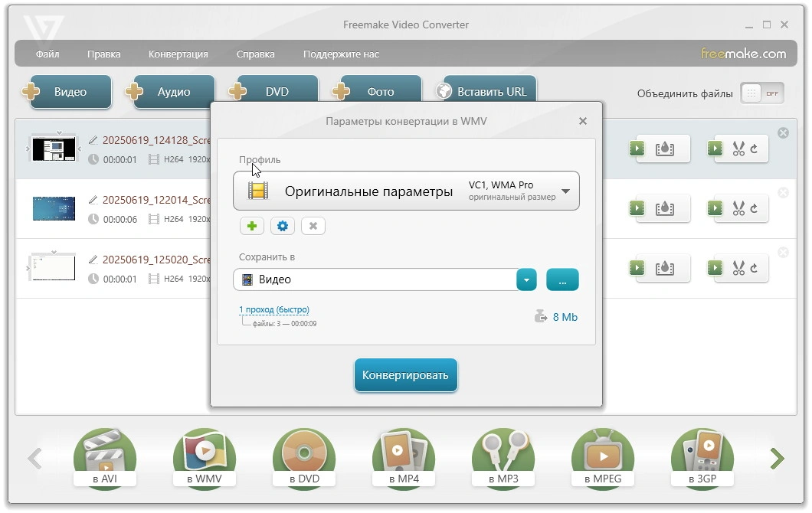
Task: Click the 1 проход (быстро) link
Action: click(x=274, y=309)
